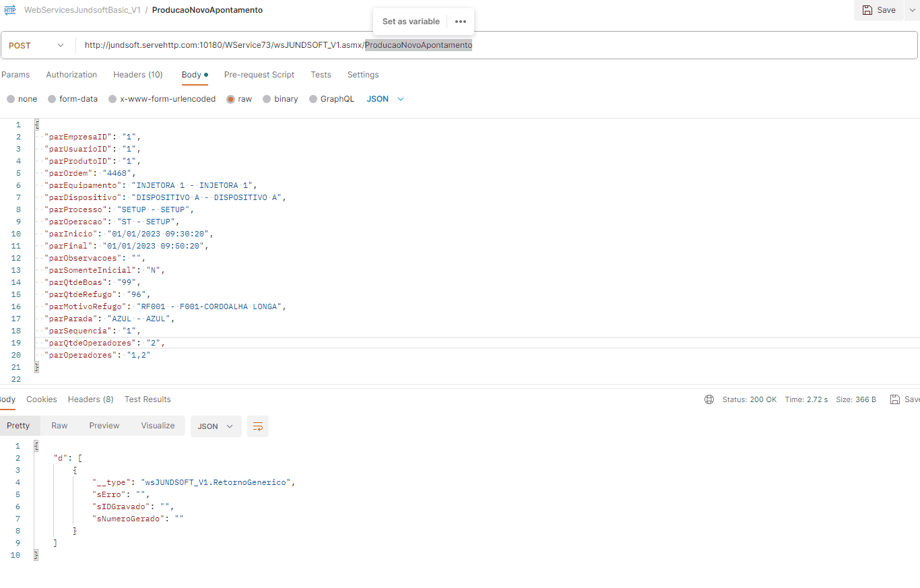Click the "parInicio" date line
This screenshot has width=920, height=588.
(x=129, y=234)
